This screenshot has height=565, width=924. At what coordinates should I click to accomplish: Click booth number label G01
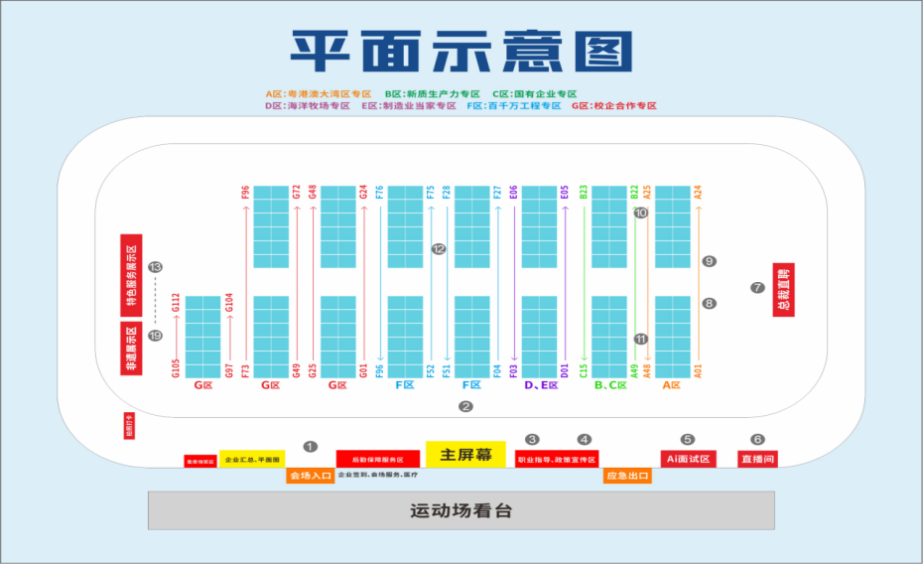[363, 370]
